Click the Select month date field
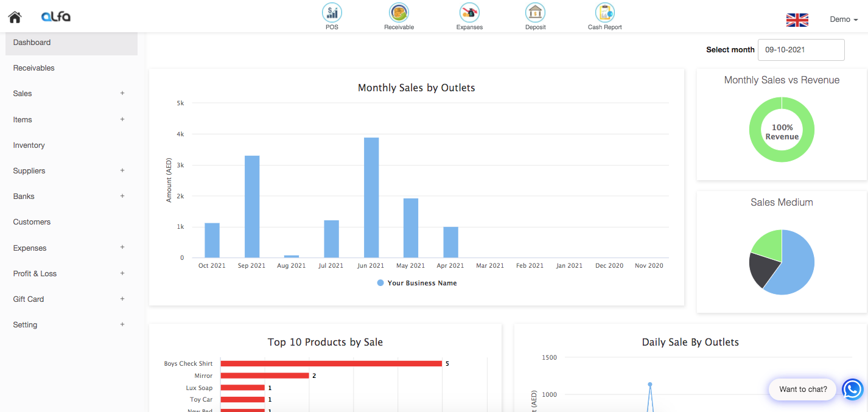 click(x=800, y=50)
